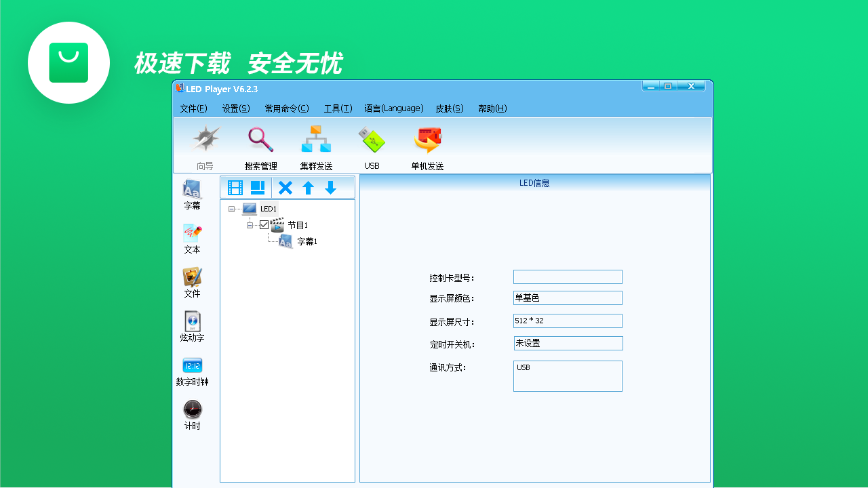Uncheck the 节目1 program checkbox
868x488 pixels.
[264, 225]
